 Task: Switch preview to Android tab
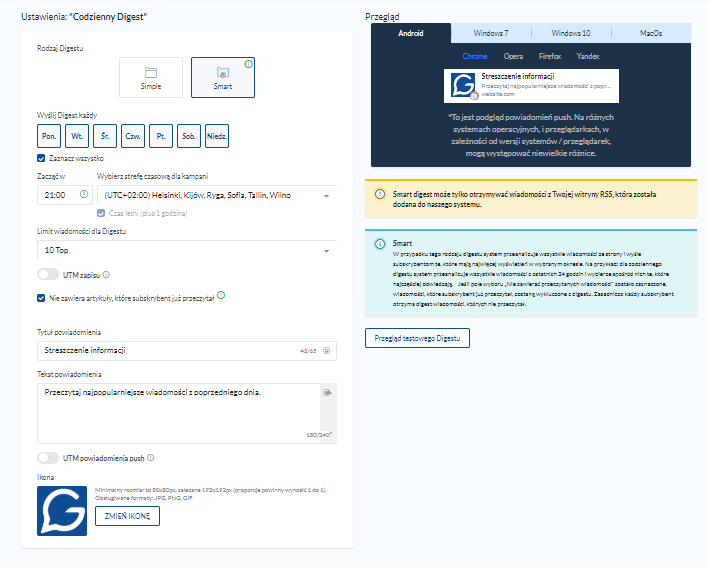coord(411,33)
